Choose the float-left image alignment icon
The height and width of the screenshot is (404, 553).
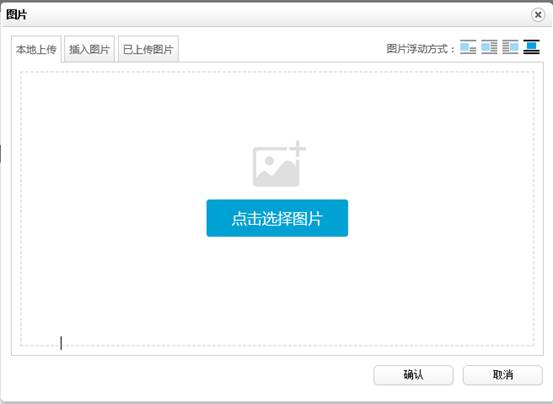[489, 47]
